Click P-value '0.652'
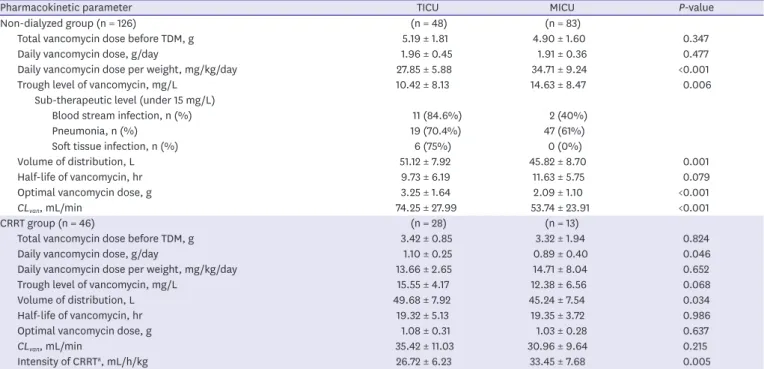The height and width of the screenshot is (369, 764). (x=696, y=269)
